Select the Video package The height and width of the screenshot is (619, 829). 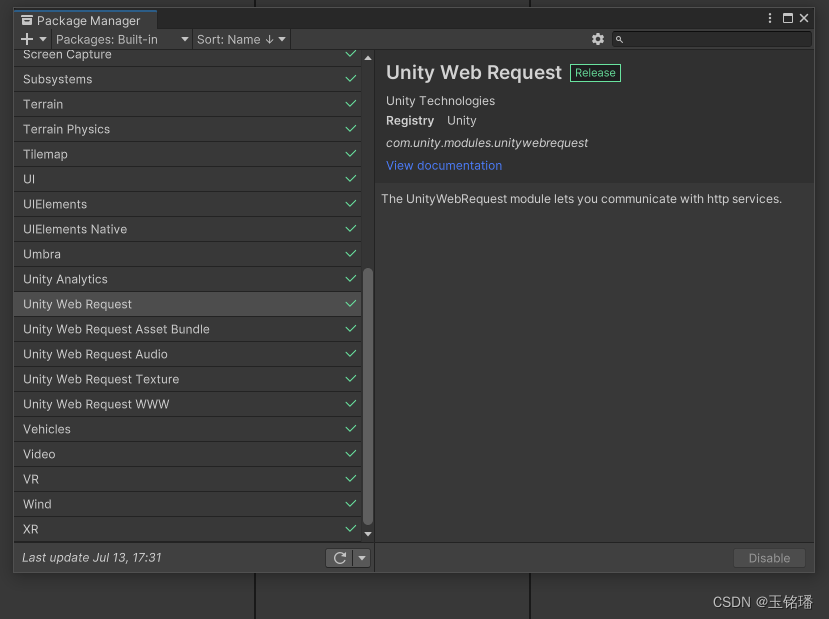(188, 454)
